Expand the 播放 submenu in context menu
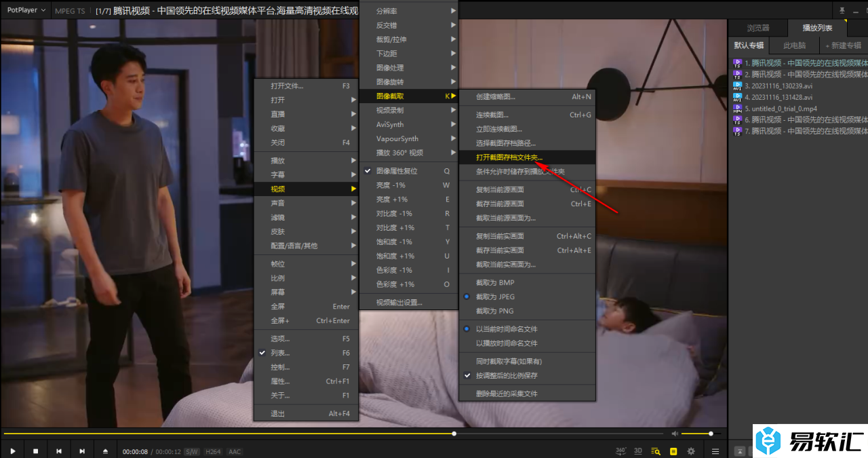 [x=306, y=161]
